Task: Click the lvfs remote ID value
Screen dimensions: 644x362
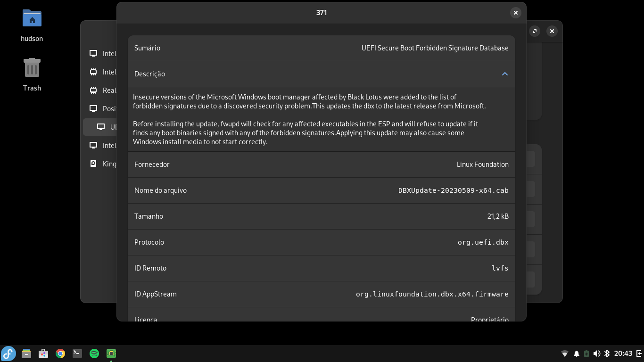Action: [500, 268]
